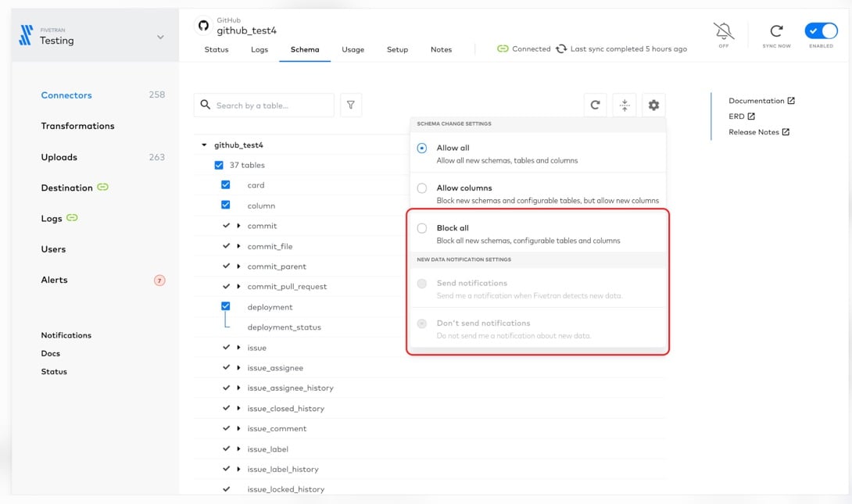
Task: Click the green Connected status icon
Action: tap(503, 49)
